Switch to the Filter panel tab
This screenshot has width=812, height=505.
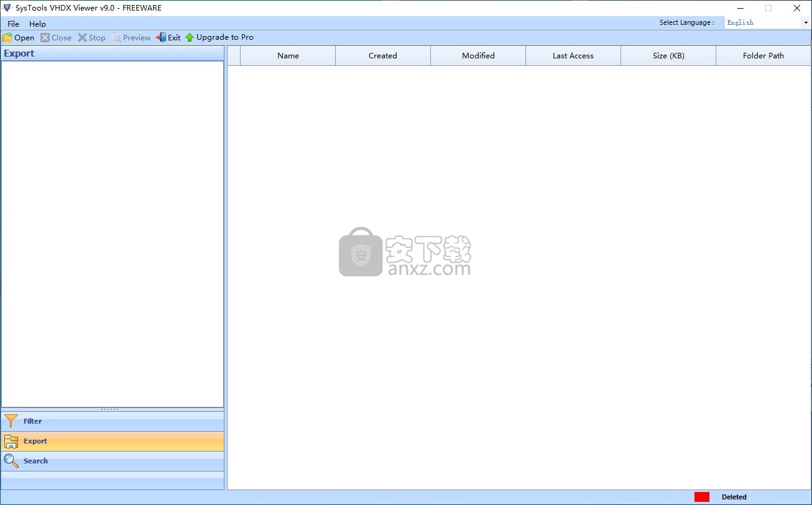pos(113,421)
